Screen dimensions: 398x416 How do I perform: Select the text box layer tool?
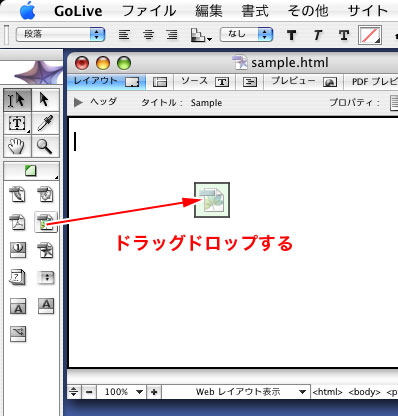click(x=17, y=123)
